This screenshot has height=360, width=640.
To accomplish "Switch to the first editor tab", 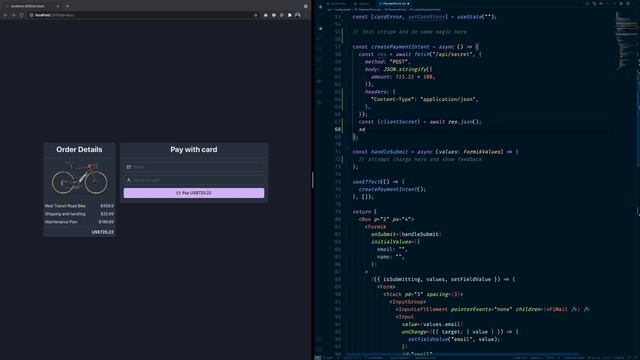I will (337, 4).
